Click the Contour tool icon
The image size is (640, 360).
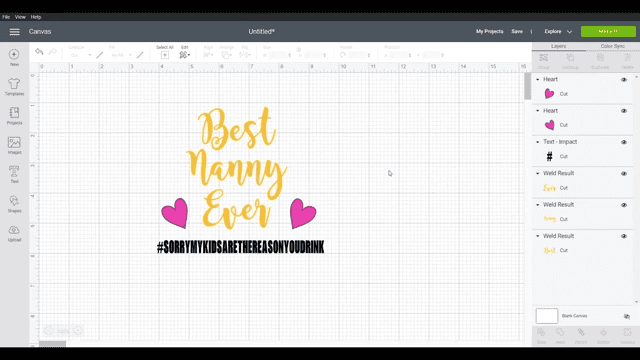[x=627, y=332]
